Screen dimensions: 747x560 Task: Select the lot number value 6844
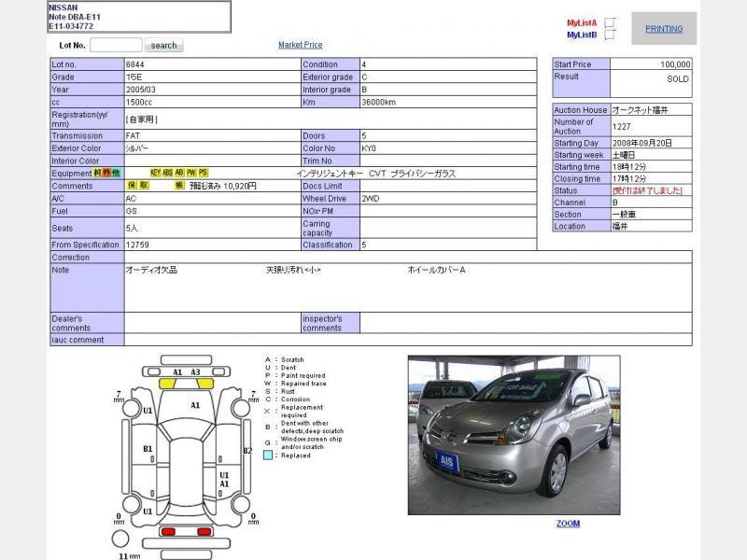pyautogui.click(x=135, y=64)
